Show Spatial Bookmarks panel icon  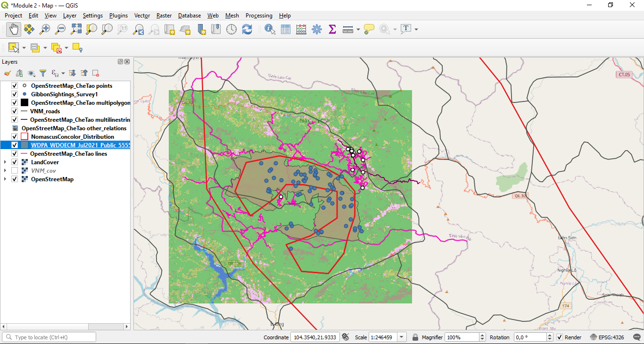(x=216, y=29)
